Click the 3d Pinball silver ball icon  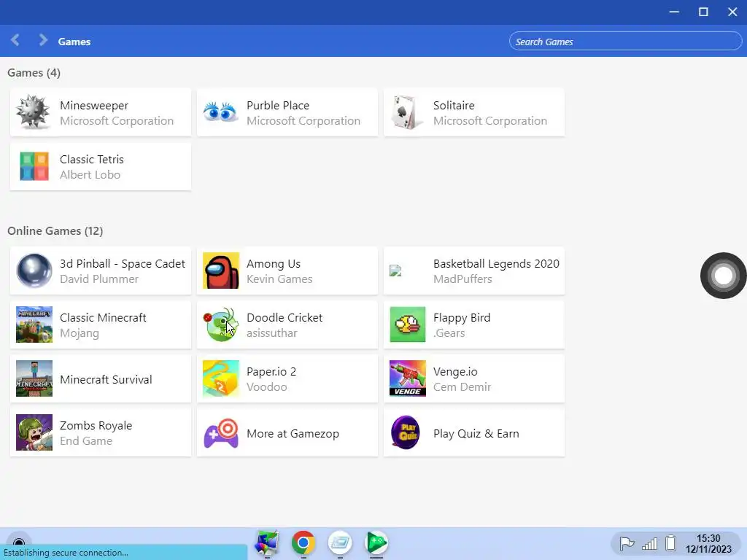[x=34, y=271]
